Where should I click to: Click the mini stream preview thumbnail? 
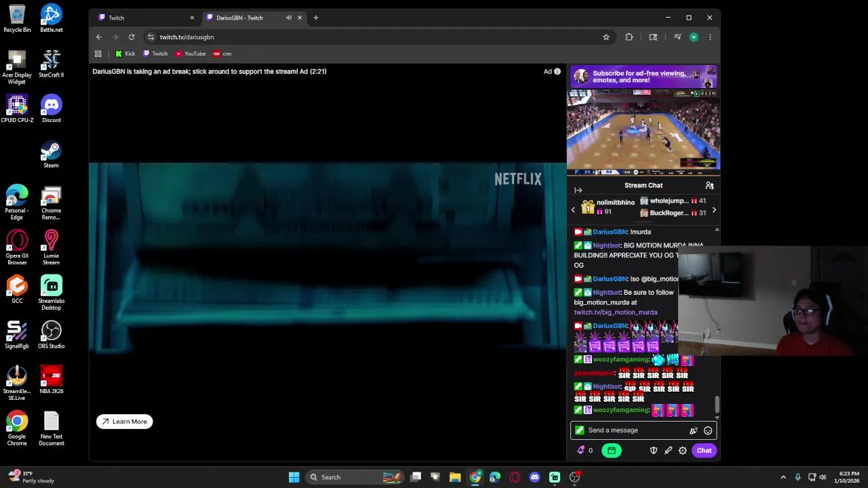point(643,133)
